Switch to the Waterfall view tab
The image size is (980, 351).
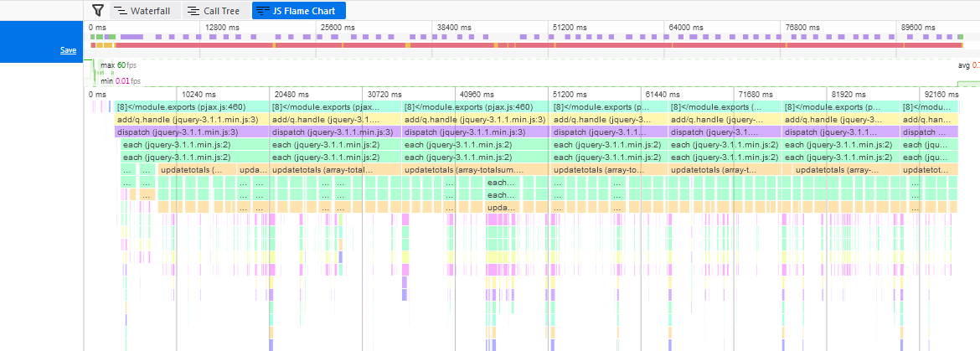click(145, 11)
